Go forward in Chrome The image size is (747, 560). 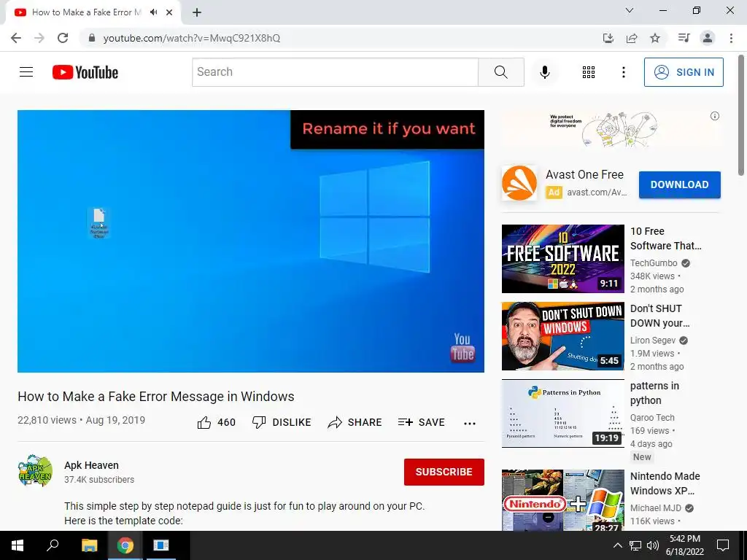click(x=39, y=38)
